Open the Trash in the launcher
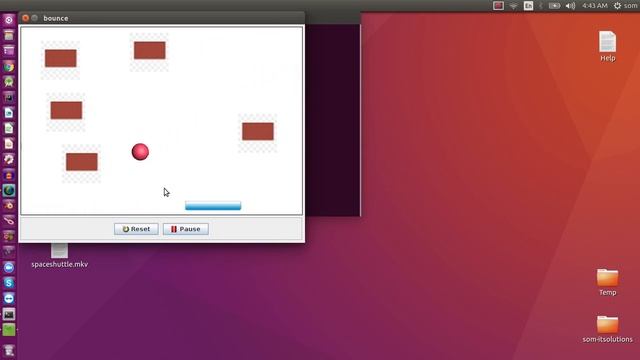 tap(9, 350)
